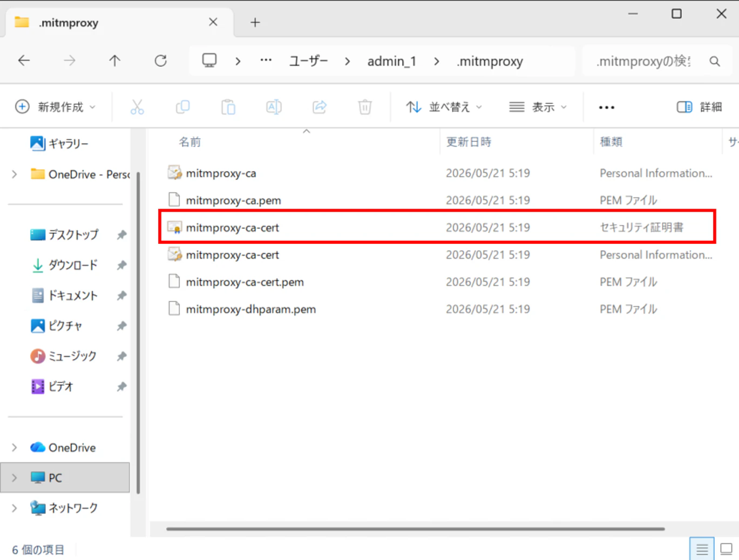Click the admin_1 breadcrumb
Screen dimensions: 739x560
click(392, 61)
